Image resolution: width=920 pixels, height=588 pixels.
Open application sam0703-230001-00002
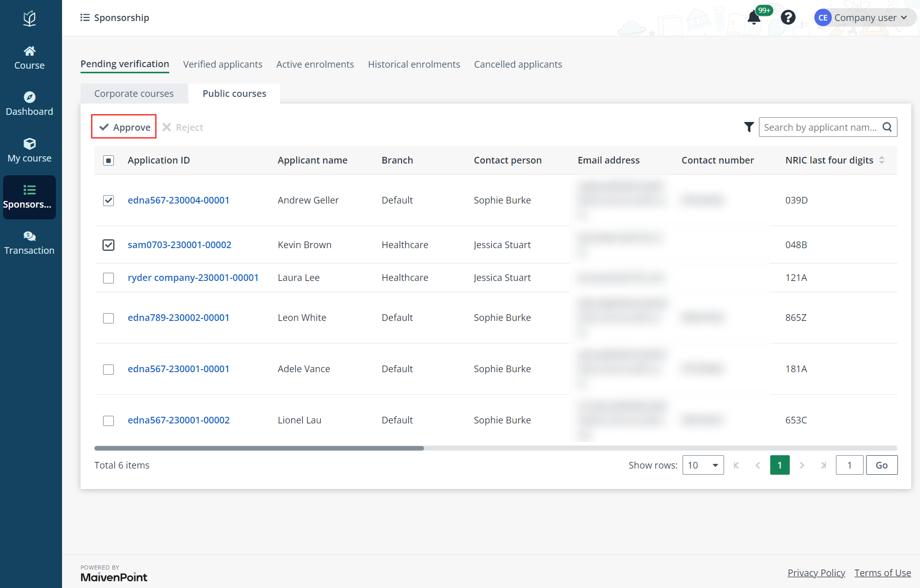click(x=179, y=245)
